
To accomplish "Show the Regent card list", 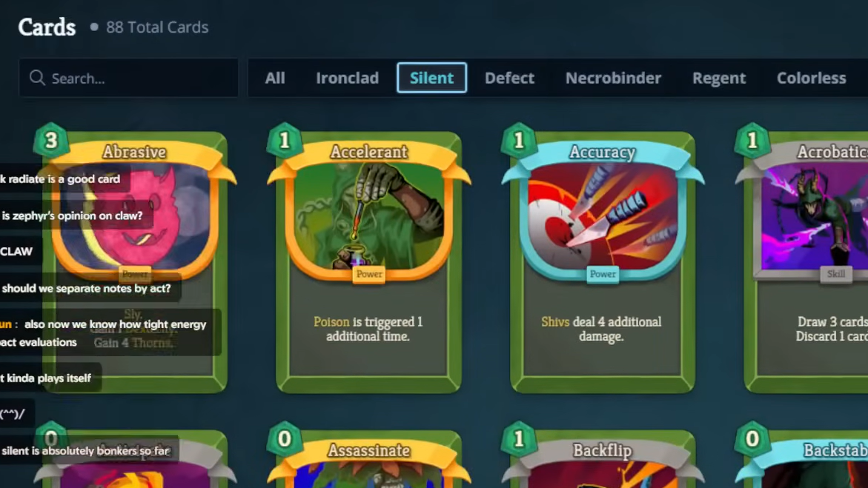I will pos(719,78).
